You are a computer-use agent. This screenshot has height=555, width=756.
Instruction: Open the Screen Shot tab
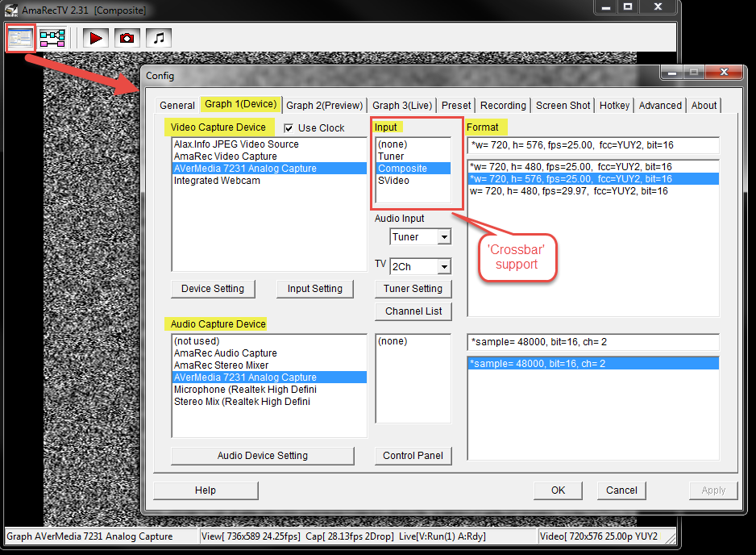coord(563,105)
